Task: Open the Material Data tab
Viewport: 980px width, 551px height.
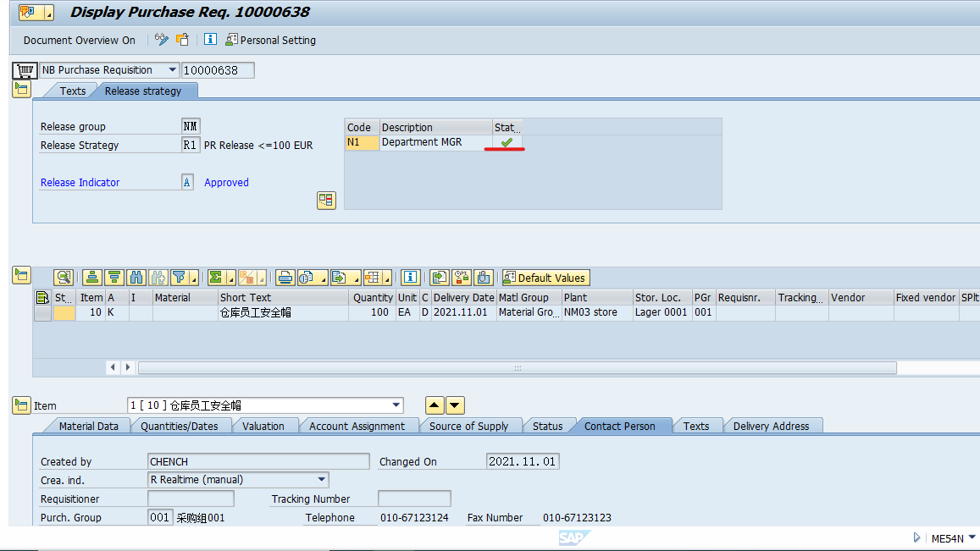Action: [x=88, y=426]
